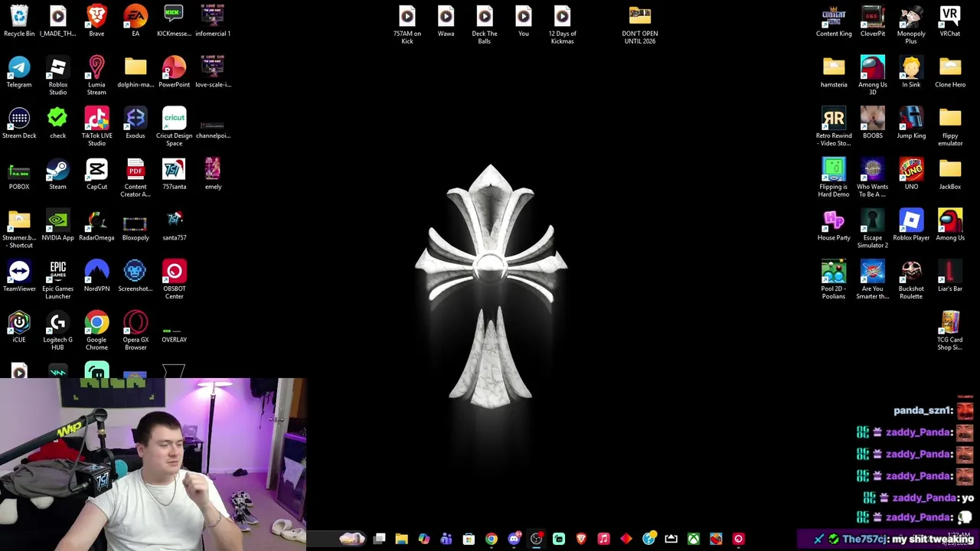Launch House Party game icon
This screenshot has height=551, width=980.
pos(834,225)
